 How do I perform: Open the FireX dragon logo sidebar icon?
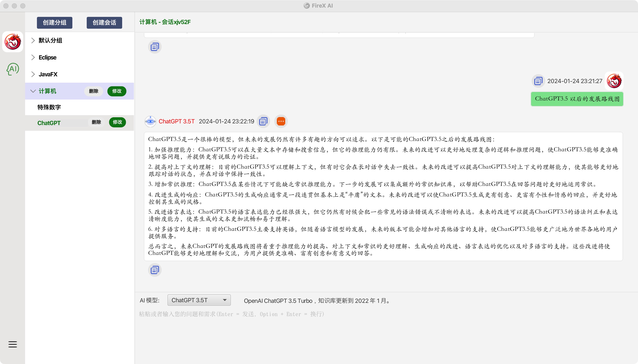click(x=13, y=42)
